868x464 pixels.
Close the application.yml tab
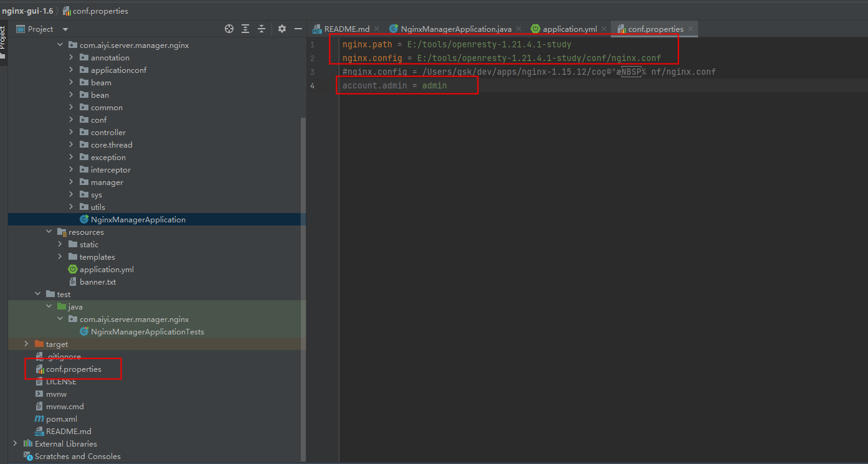click(604, 29)
